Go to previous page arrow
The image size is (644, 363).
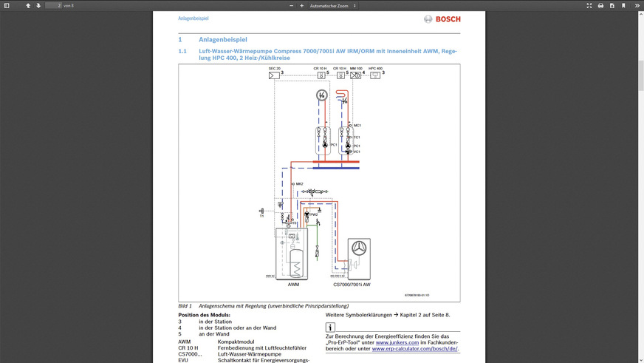click(28, 5)
